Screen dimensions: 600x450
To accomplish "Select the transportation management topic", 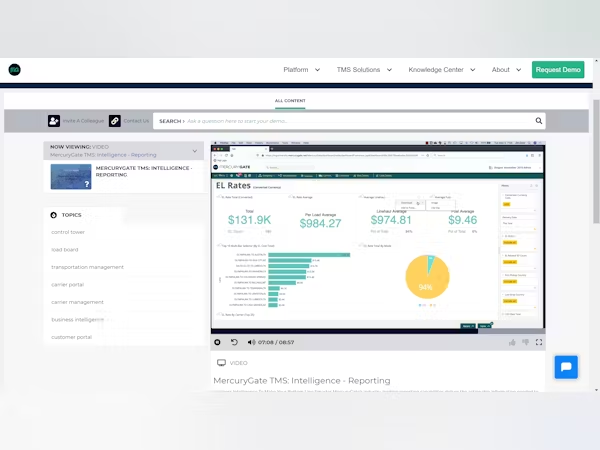I will point(88,267).
